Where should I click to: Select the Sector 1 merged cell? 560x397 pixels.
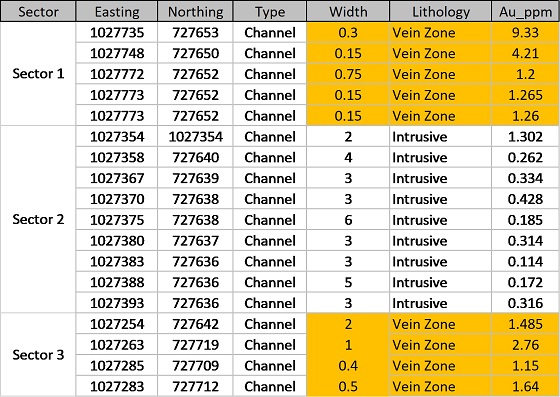pyautogui.click(x=38, y=74)
